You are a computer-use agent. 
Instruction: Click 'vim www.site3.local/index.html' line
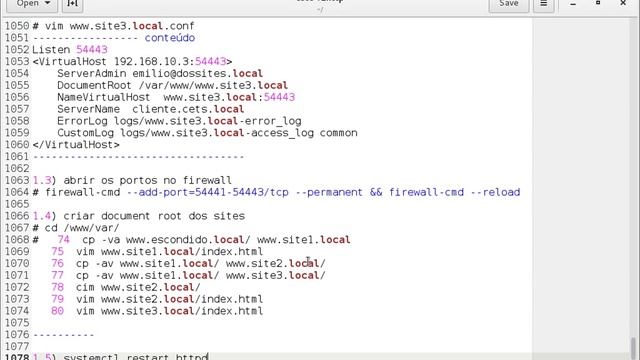[x=169, y=310]
